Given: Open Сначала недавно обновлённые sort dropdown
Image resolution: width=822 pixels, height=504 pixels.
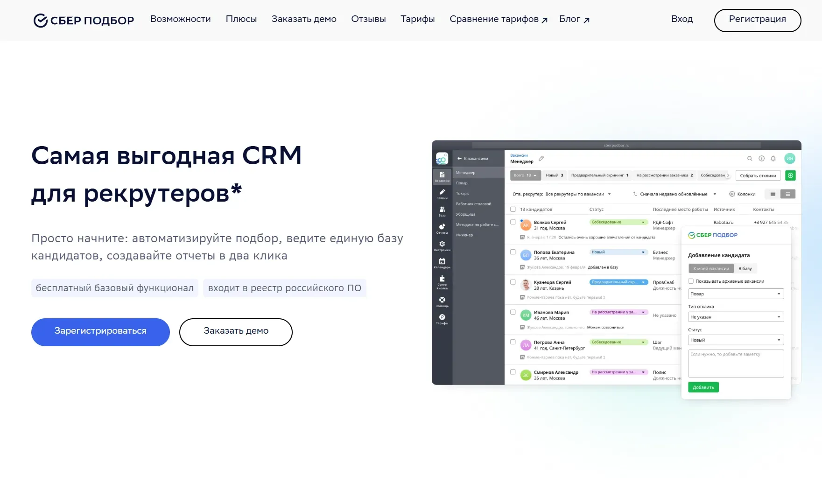Looking at the screenshot, I should (x=678, y=194).
